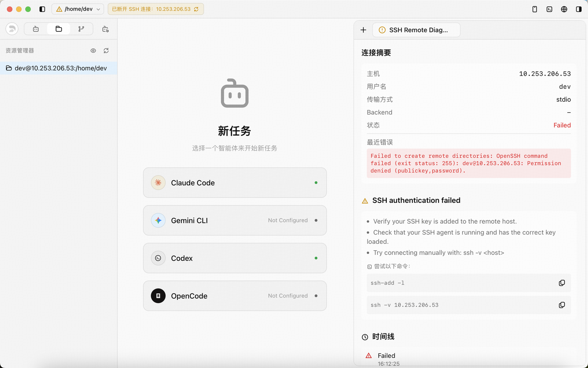This screenshot has width=588, height=368.
Task: Select the Codex agent
Action: coord(235,258)
